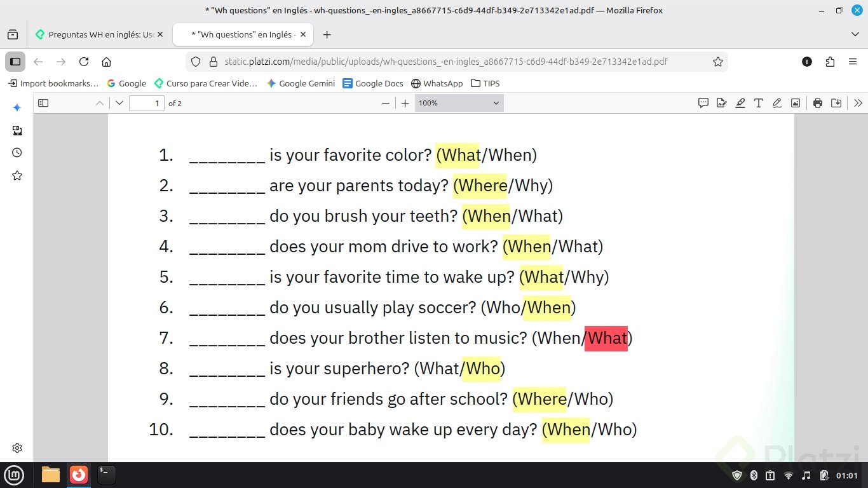Select the freehand draw tool
This screenshot has height=488, width=868.
point(776,103)
